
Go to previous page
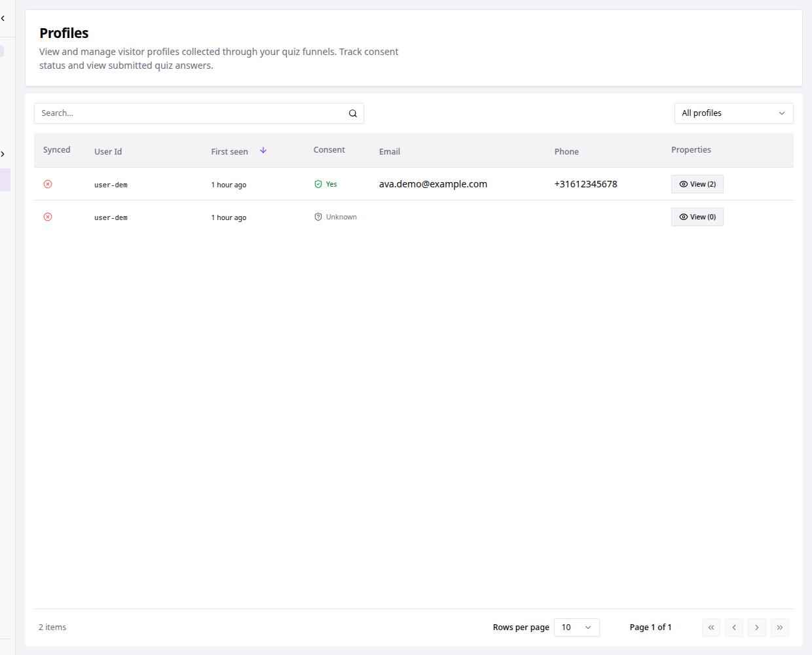pos(734,627)
